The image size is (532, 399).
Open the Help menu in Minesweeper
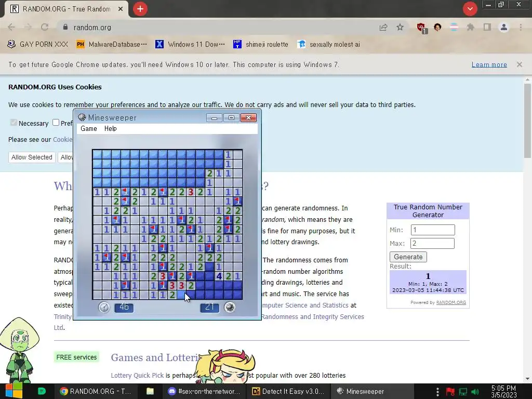click(110, 129)
